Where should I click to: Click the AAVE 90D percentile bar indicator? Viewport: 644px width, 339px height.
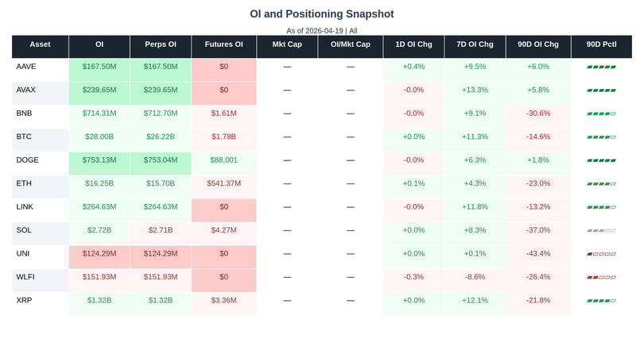[x=601, y=67]
